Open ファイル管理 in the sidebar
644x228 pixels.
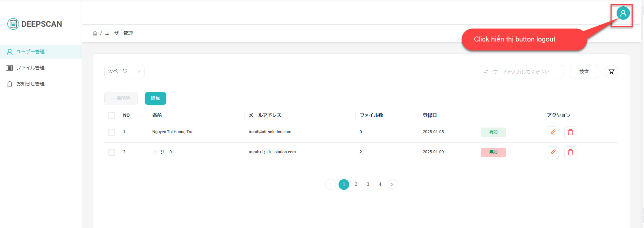coord(30,68)
